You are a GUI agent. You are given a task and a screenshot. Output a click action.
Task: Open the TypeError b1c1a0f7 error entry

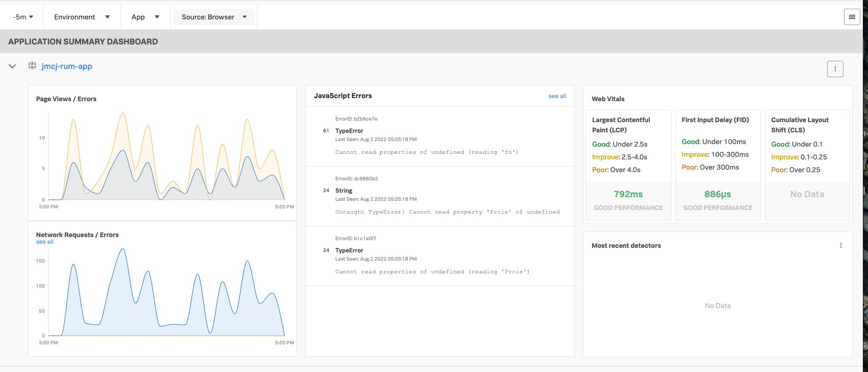click(x=349, y=250)
